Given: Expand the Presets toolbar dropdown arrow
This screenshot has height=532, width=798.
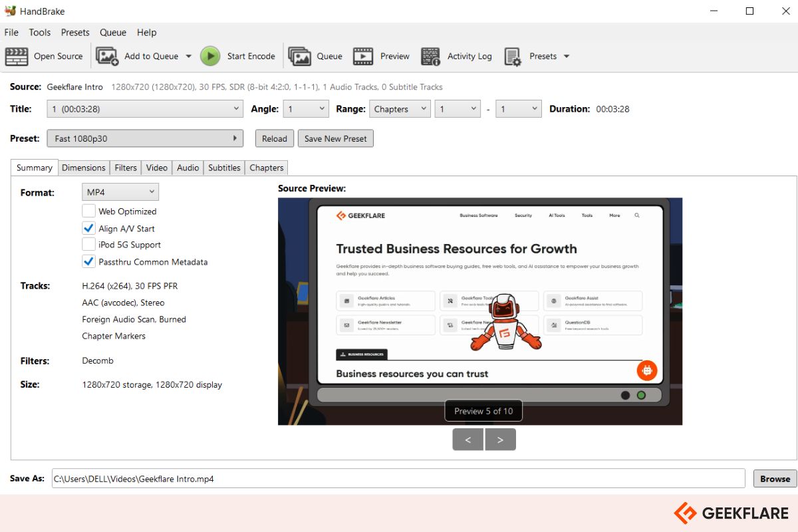Looking at the screenshot, I should (x=567, y=57).
